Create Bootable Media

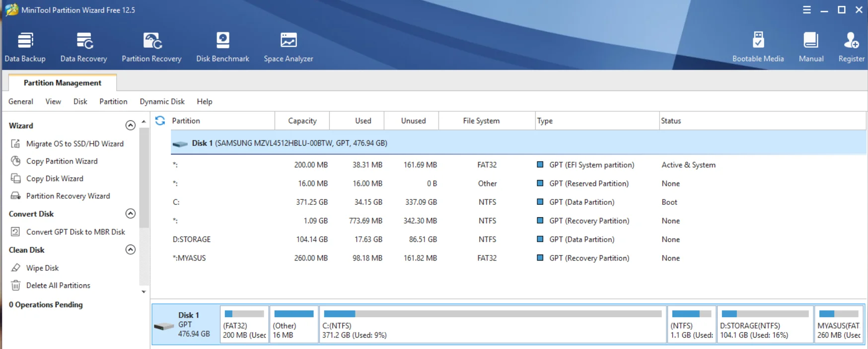[x=758, y=47]
